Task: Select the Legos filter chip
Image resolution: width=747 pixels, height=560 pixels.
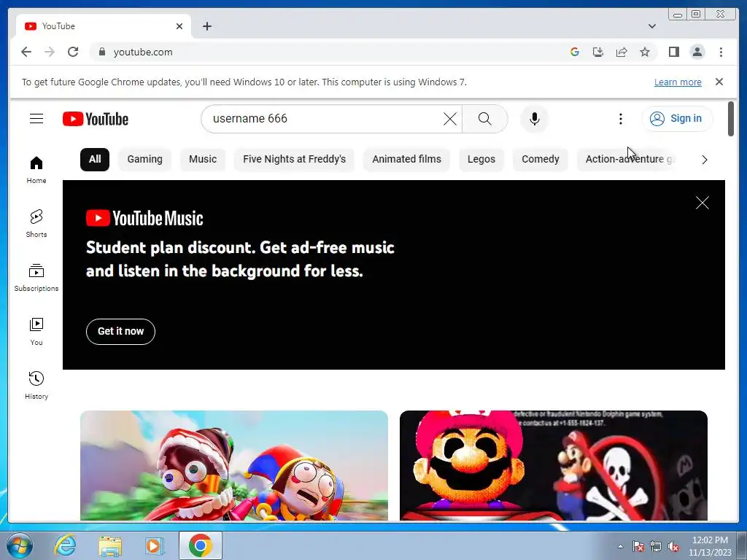Action: coord(481,159)
